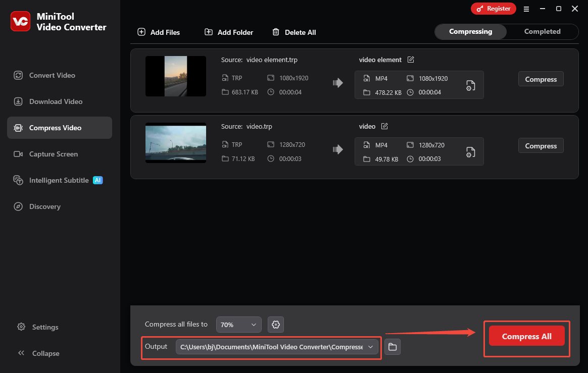This screenshot has width=588, height=373.
Task: Stay on the Compressing tab
Action: coord(470,31)
